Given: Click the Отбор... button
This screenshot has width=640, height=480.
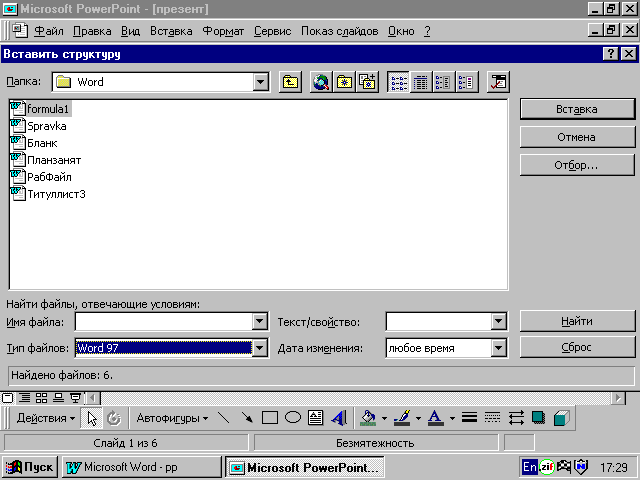Looking at the screenshot, I should click(577, 165).
